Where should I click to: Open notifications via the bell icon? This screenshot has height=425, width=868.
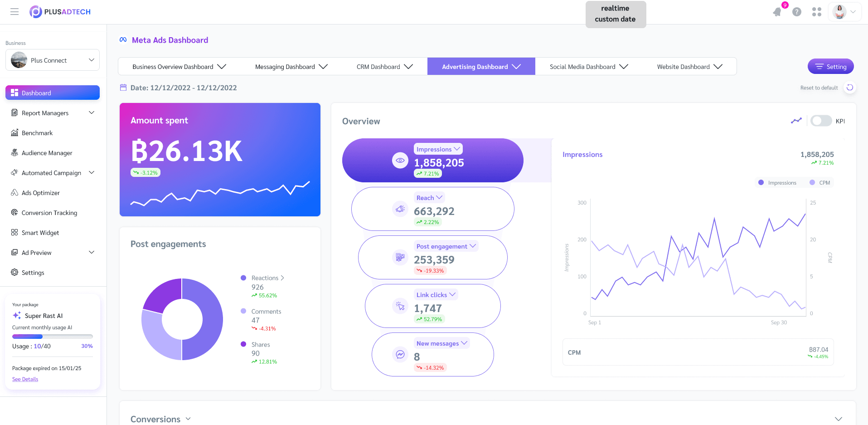coord(777,12)
